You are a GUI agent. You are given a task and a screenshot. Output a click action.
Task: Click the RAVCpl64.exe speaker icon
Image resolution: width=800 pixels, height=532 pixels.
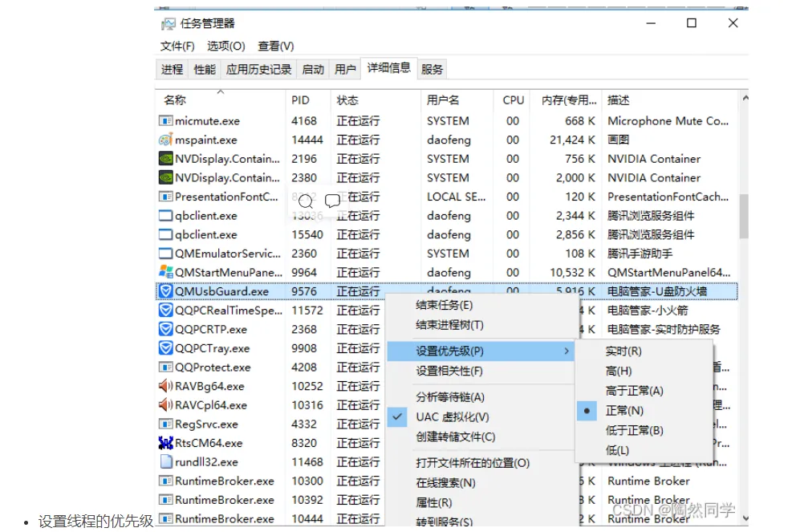(x=165, y=405)
